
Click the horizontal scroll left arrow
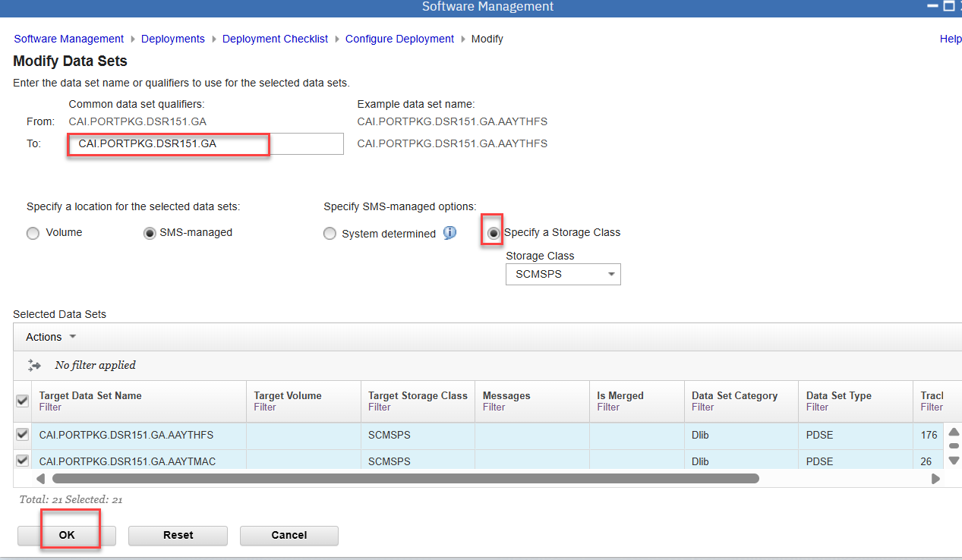click(40, 479)
